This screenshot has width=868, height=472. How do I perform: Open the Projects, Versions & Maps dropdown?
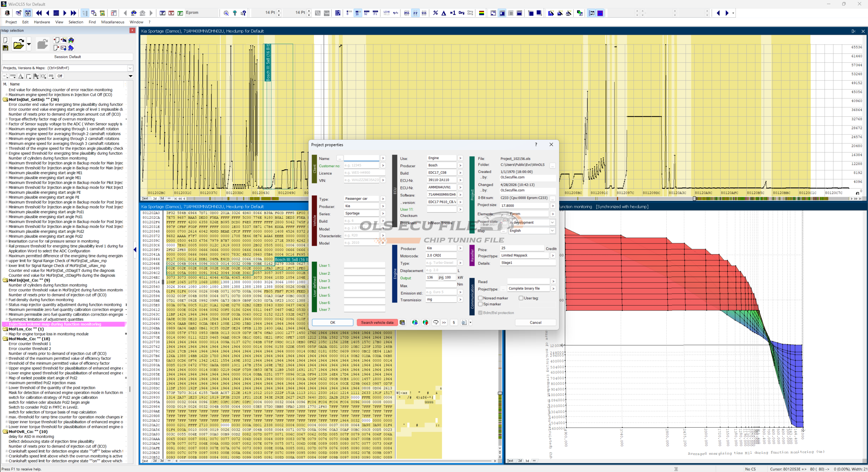click(130, 68)
